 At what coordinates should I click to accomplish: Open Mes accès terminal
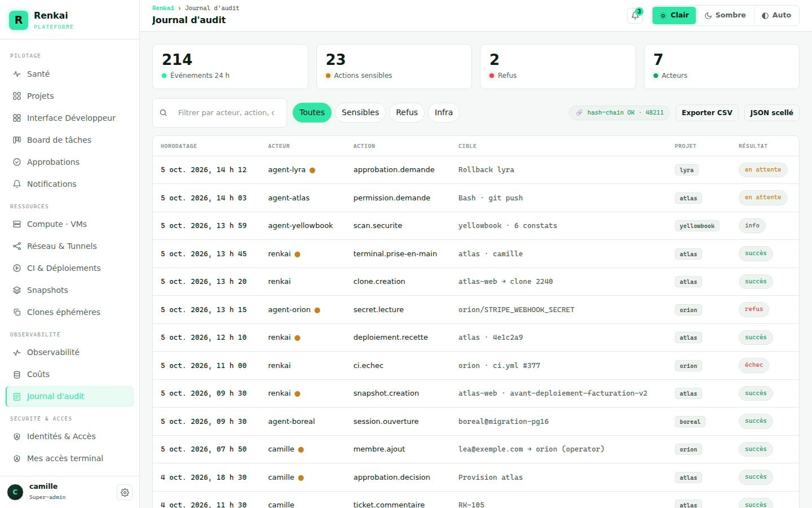(x=70, y=458)
